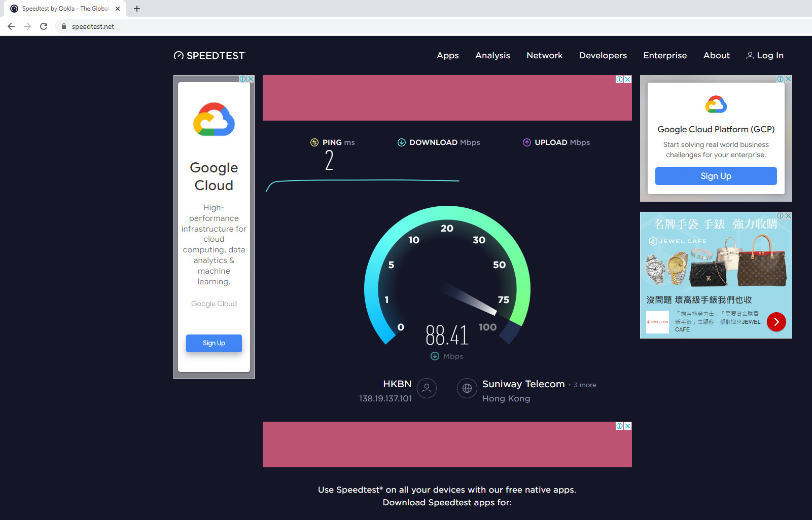The height and width of the screenshot is (520, 812).
Task: Open ad info for Google Cloud Platform ad
Action: click(x=781, y=79)
